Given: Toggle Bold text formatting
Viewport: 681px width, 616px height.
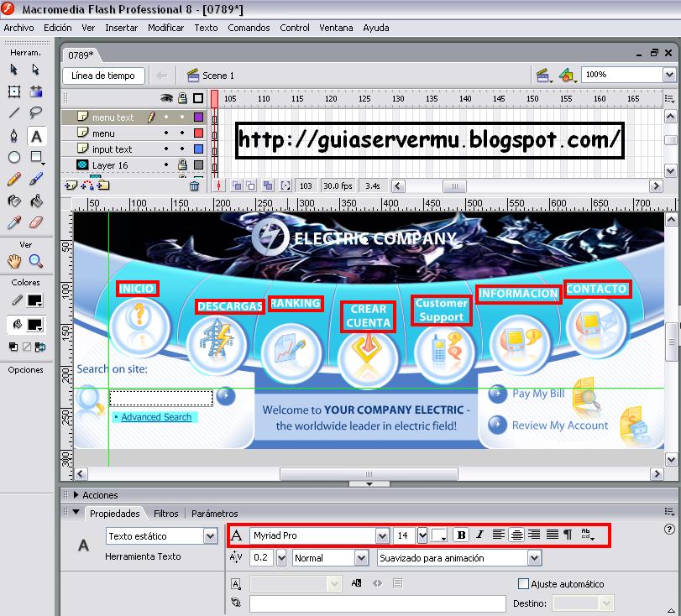Looking at the screenshot, I should point(461,535).
